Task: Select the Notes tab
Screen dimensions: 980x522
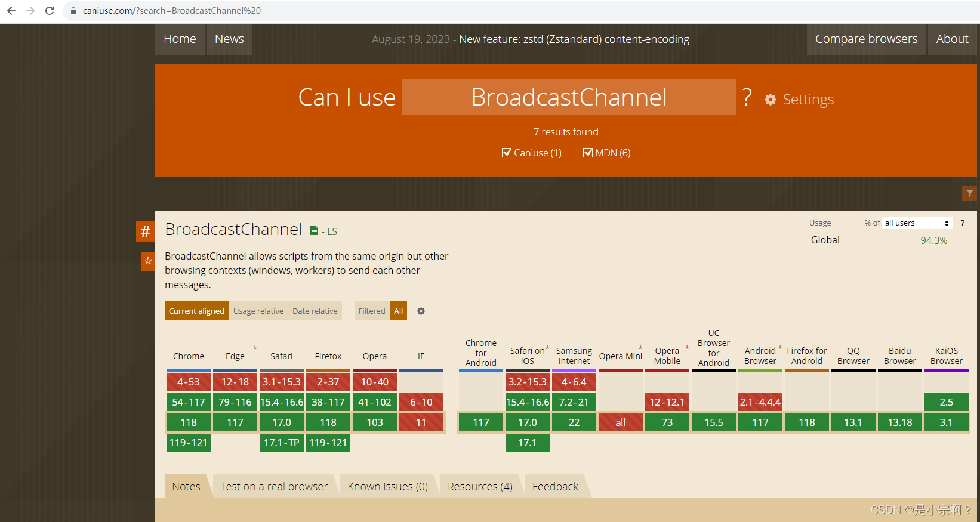Action: (x=186, y=486)
